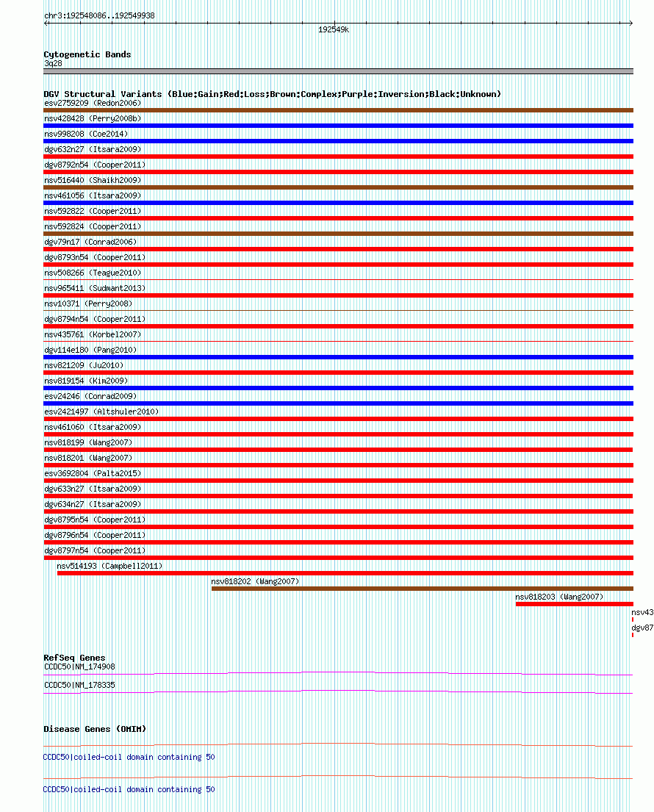This screenshot has width=654, height=812.
Task: Select dgv8796n54 (Cooper2011) label
Action: pos(95,536)
